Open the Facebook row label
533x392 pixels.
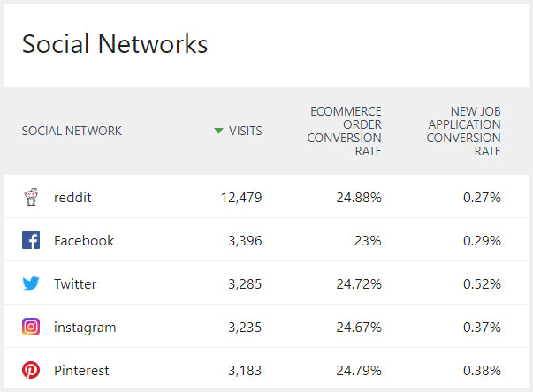(84, 240)
